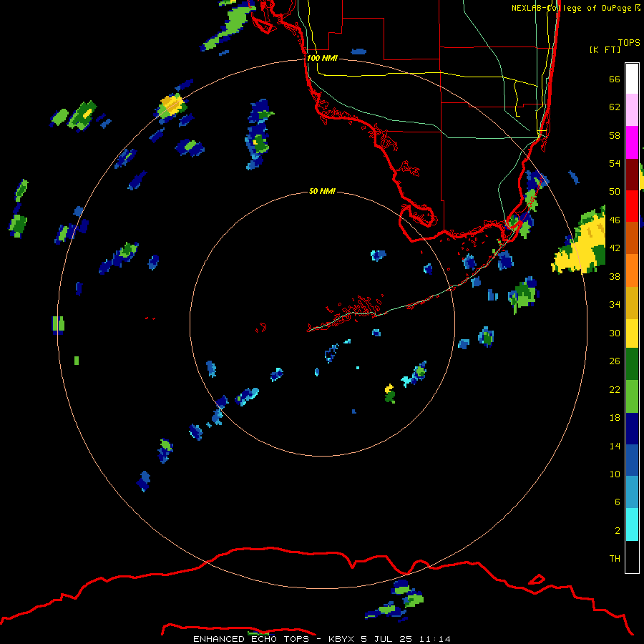Click the "TH" threshold legend label
Screen dimensions: 644x644
[x=615, y=559]
